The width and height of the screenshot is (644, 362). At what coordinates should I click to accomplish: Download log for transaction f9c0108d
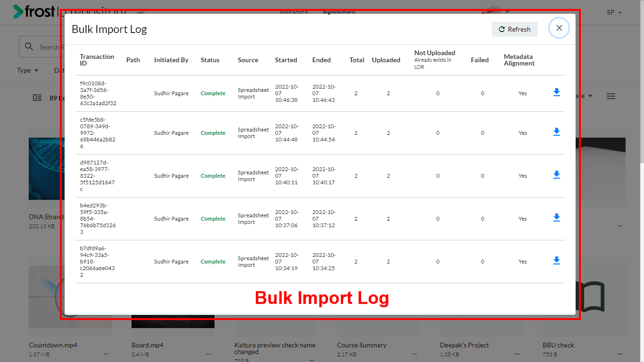(x=556, y=92)
